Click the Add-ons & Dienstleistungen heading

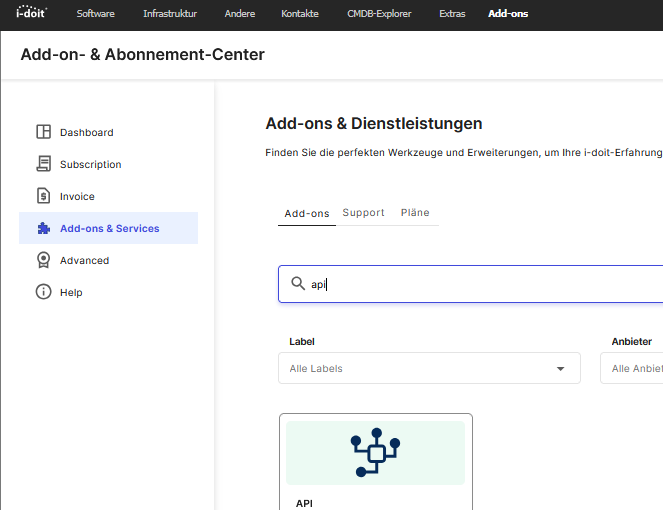click(x=374, y=123)
